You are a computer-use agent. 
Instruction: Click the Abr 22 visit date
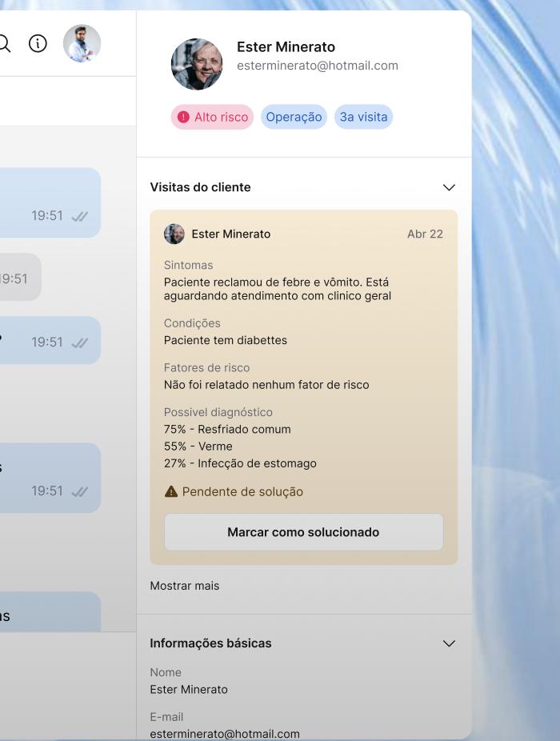[x=426, y=234]
